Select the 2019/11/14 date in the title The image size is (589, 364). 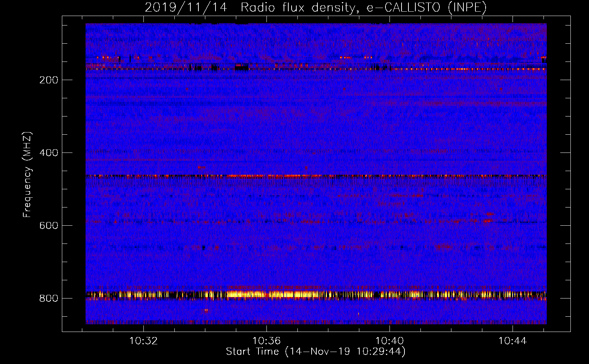(x=186, y=7)
